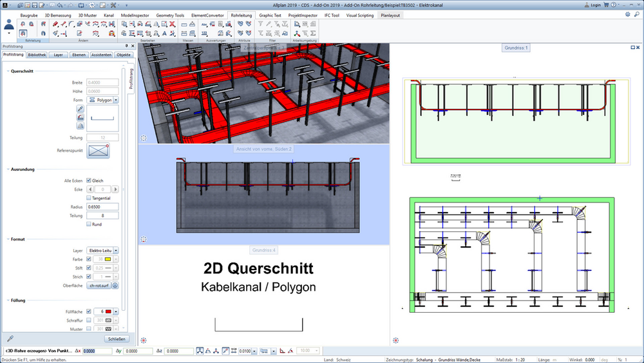The height and width of the screenshot is (363, 644).
Task: Uncheck the Gleich checkbox for Alle Ecken
Action: 89,181
